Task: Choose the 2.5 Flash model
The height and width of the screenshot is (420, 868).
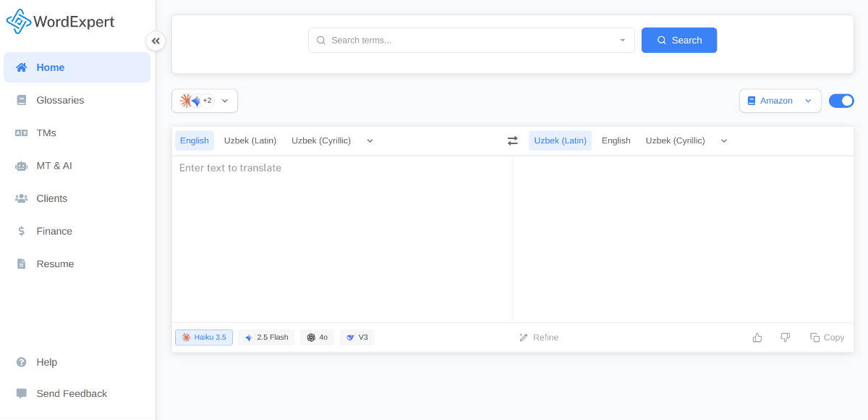Action: point(266,337)
